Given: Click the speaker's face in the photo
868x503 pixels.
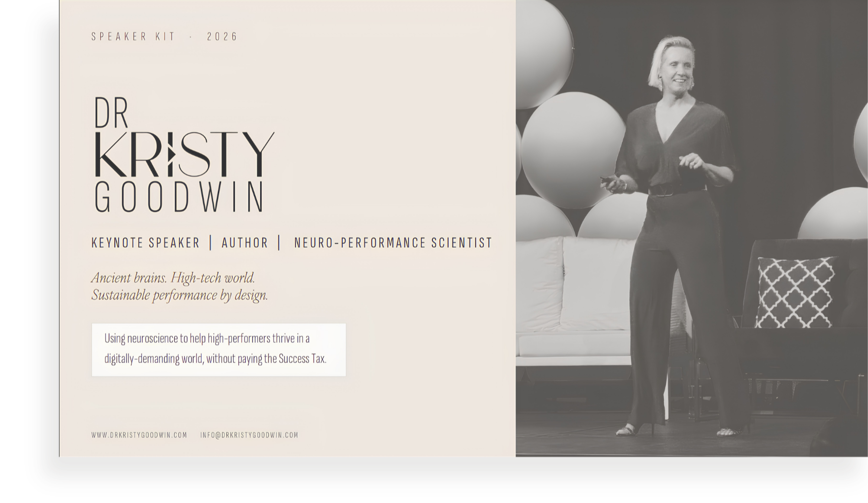Looking at the screenshot, I should pos(677,67).
